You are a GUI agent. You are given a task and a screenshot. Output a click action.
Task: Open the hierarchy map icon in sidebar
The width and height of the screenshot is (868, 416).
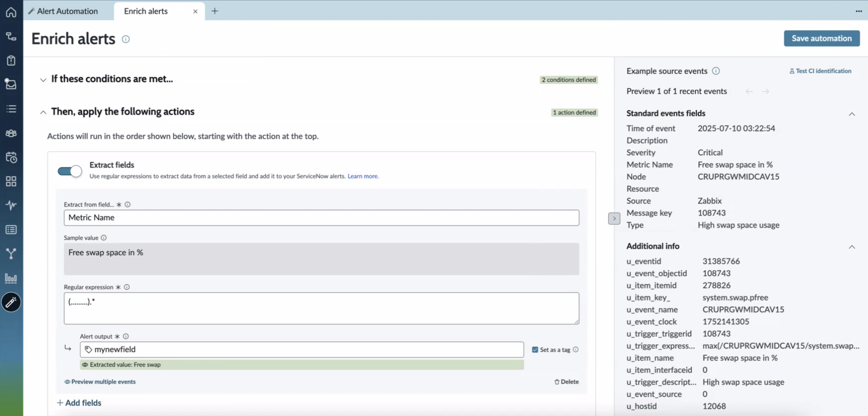11,36
